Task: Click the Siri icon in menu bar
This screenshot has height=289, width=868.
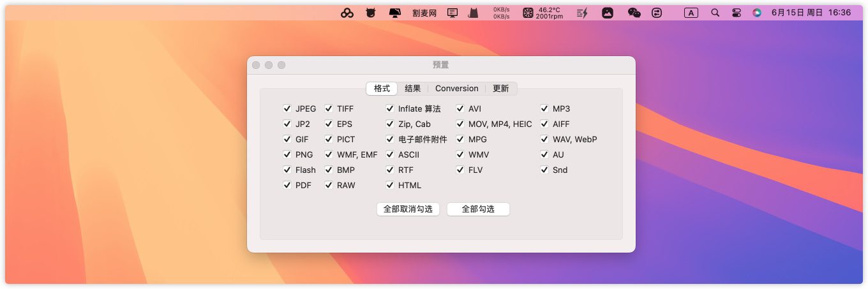Action: 757,13
